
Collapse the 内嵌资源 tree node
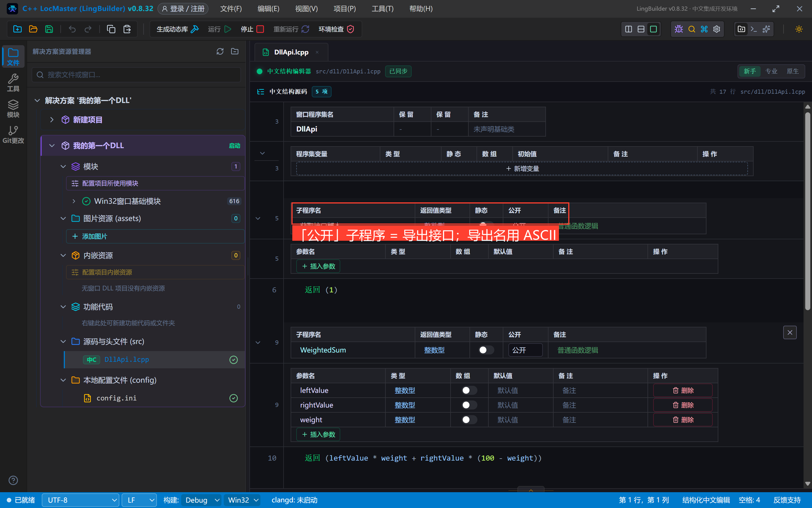(x=63, y=255)
